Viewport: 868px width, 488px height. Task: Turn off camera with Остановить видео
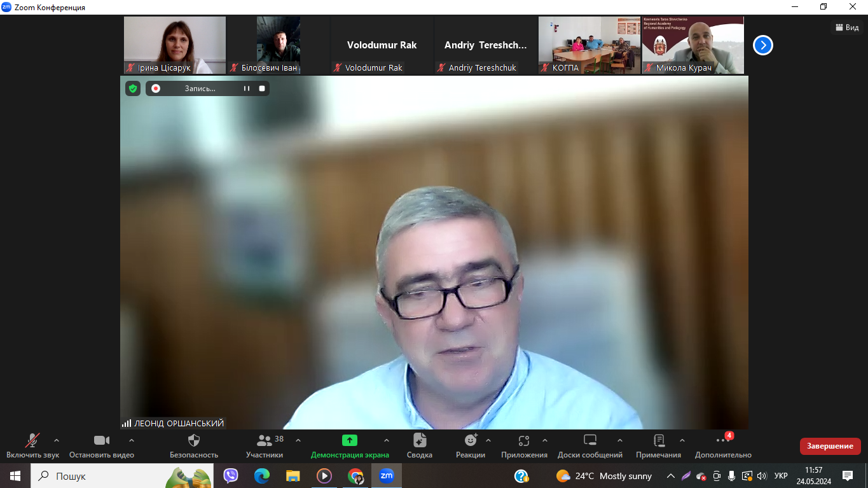[x=102, y=440]
